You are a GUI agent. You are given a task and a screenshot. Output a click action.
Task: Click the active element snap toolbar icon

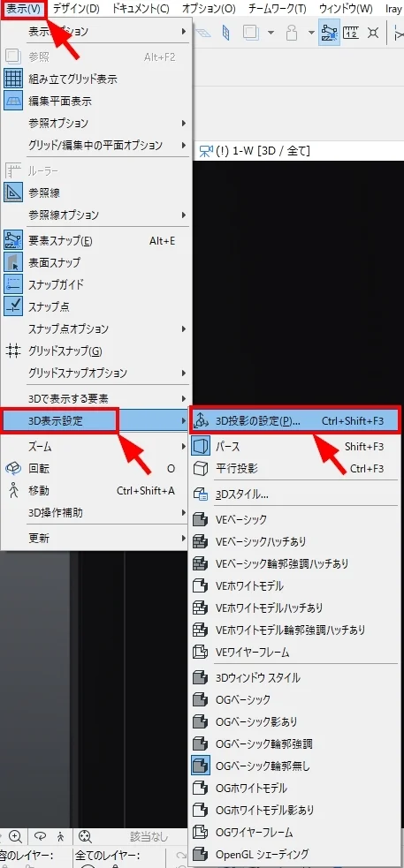(x=329, y=32)
